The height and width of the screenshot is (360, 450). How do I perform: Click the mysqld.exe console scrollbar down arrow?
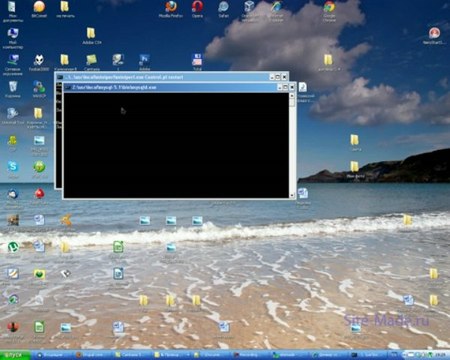[292, 195]
